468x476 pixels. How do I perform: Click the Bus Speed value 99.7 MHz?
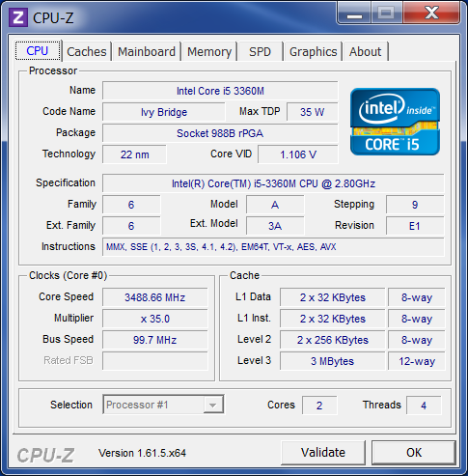click(x=155, y=340)
